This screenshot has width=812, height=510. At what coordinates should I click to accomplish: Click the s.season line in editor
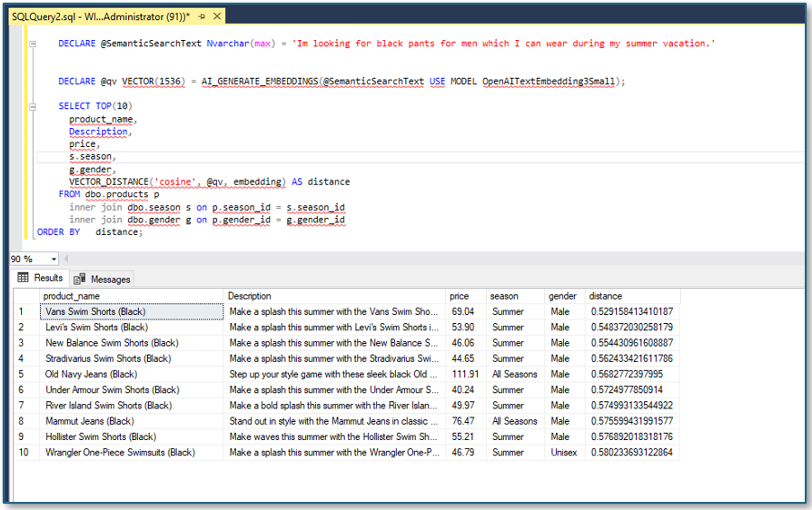click(92, 156)
